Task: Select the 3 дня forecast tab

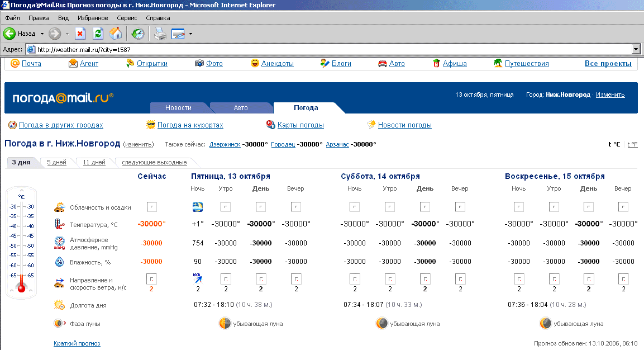Action: coord(21,162)
